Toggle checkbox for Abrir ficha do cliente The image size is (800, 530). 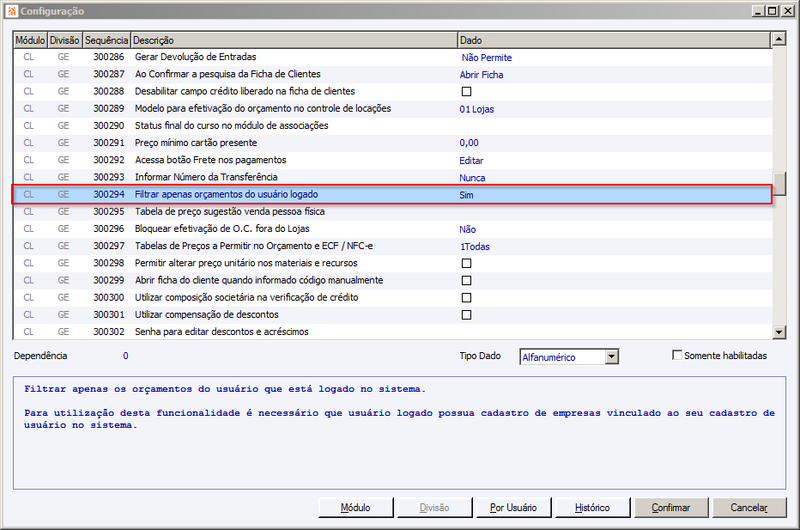point(466,281)
